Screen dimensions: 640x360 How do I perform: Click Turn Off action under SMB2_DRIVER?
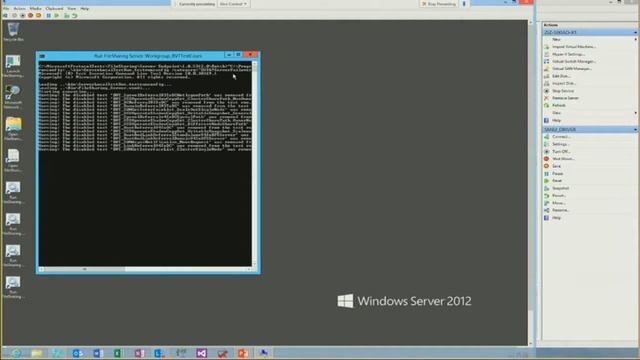(x=561, y=151)
